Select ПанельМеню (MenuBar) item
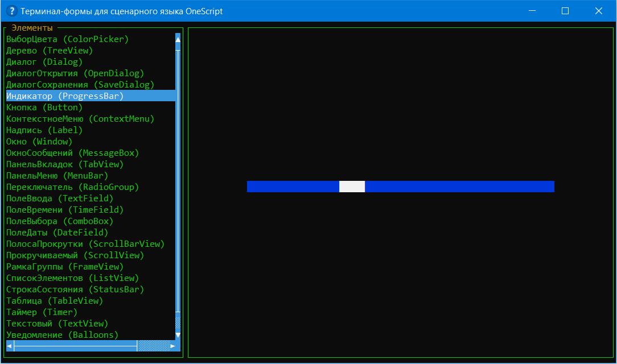617x364 pixels. click(57, 176)
